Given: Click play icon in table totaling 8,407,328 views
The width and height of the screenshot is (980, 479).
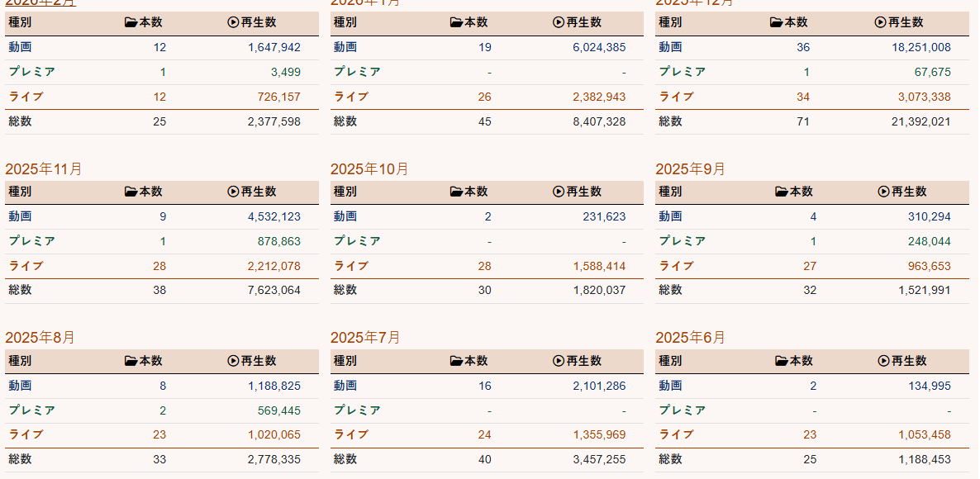Looking at the screenshot, I should point(559,22).
